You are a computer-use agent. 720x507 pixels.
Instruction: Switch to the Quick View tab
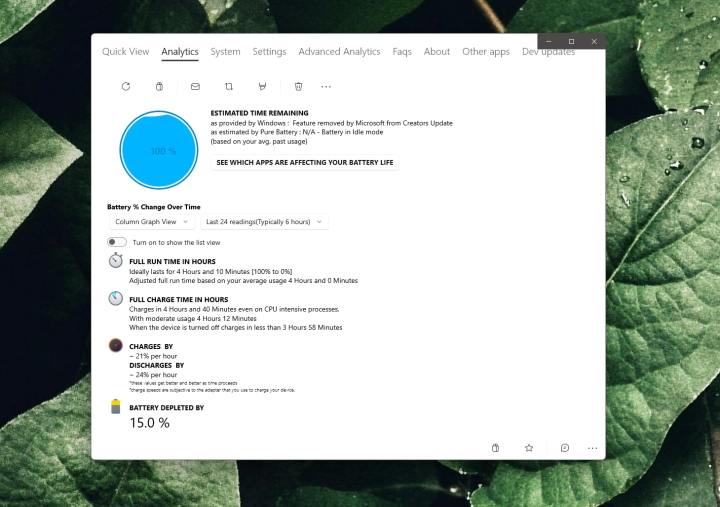125,52
